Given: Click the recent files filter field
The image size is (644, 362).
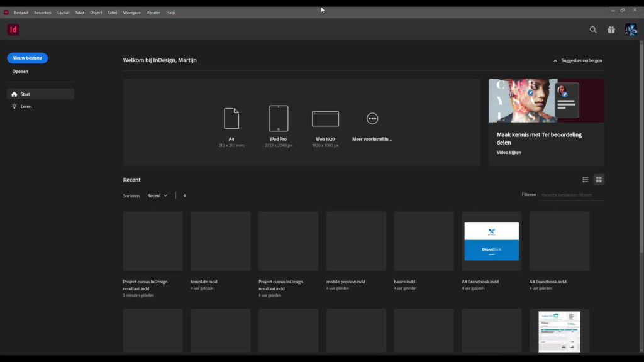Looking at the screenshot, I should [x=572, y=195].
